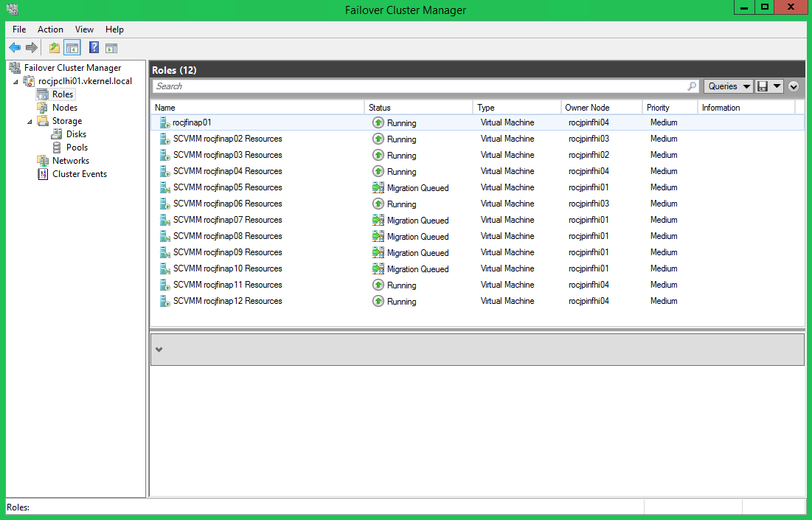This screenshot has height=520, width=812.
Task: Select Networks in the tree
Action: [x=70, y=161]
